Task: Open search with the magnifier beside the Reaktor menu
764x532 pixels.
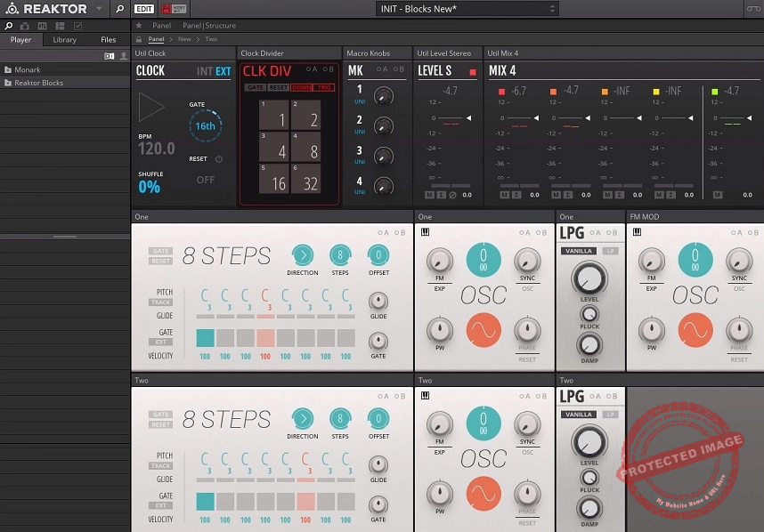Action: click(119, 9)
